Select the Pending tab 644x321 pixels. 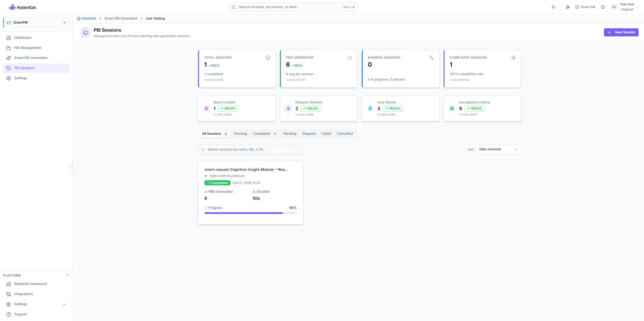(x=290, y=134)
